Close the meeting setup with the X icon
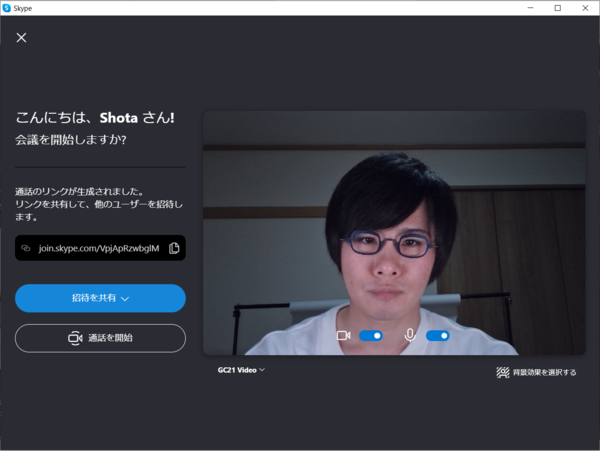Image resolution: width=600 pixels, height=451 pixels. (21, 37)
